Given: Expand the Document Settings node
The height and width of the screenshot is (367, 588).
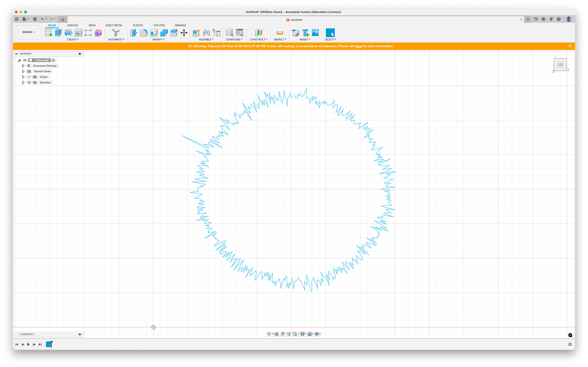Looking at the screenshot, I should (23, 66).
